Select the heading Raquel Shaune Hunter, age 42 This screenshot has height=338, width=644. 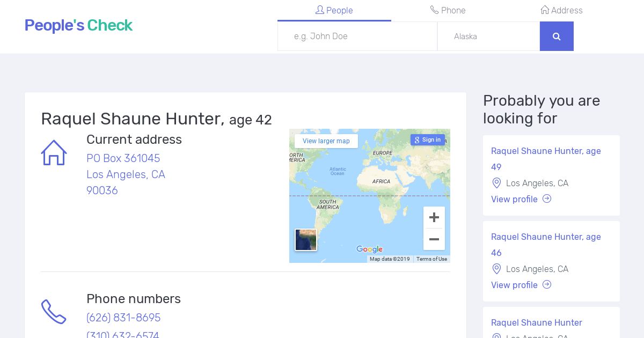click(156, 119)
